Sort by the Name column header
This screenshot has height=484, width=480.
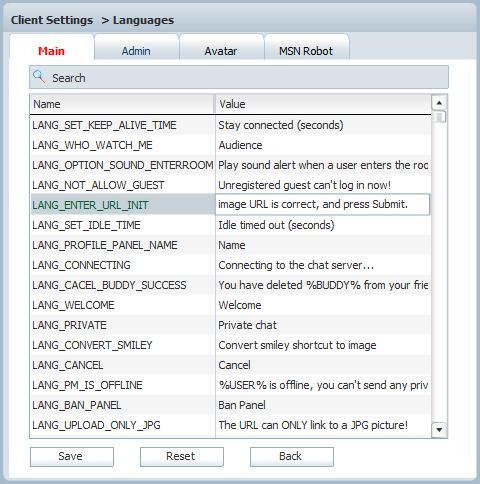[122, 104]
